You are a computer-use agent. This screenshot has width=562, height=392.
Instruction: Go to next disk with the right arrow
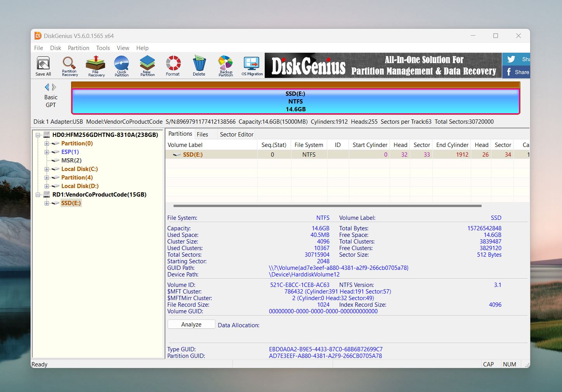(x=54, y=87)
